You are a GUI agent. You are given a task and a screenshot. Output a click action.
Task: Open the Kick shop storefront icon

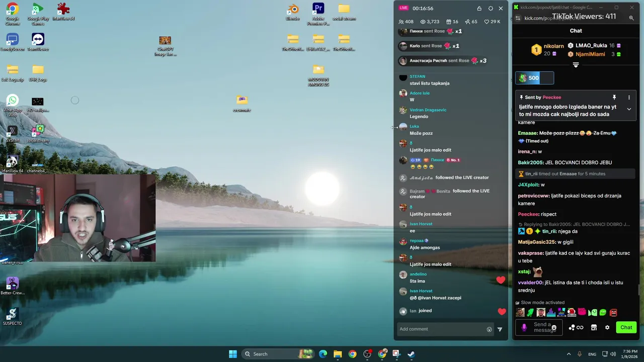point(594,327)
